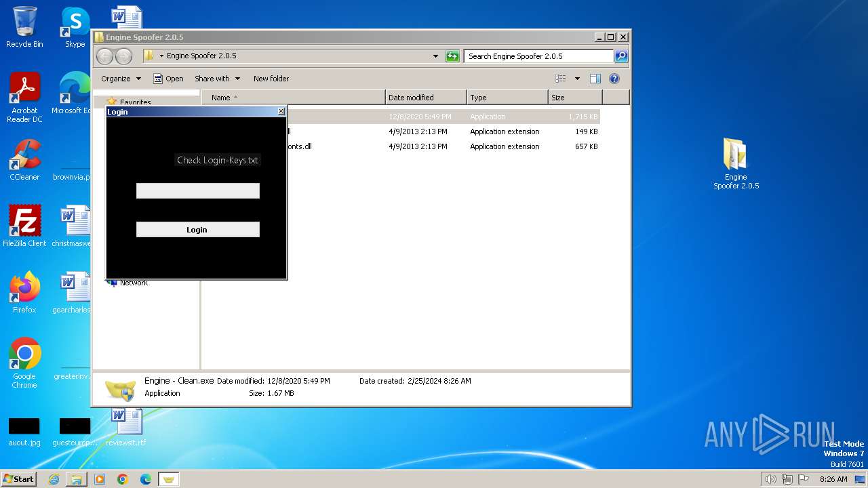Close the Login dialog window
The image size is (868, 488).
coord(281,111)
